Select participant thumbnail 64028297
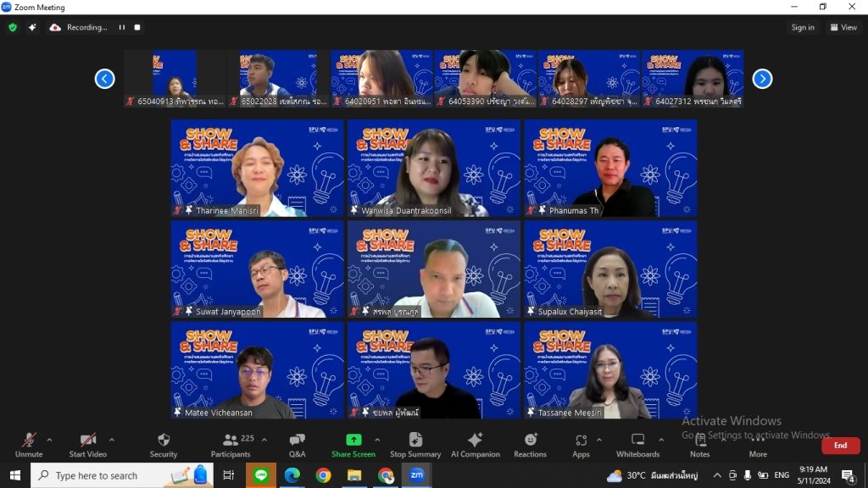868x488 pixels. pos(589,79)
